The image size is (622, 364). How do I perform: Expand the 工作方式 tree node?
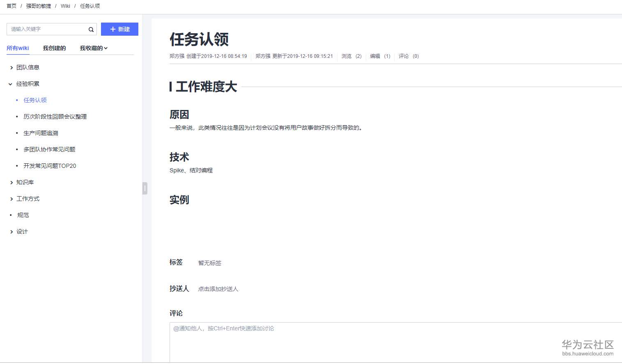[x=11, y=199]
